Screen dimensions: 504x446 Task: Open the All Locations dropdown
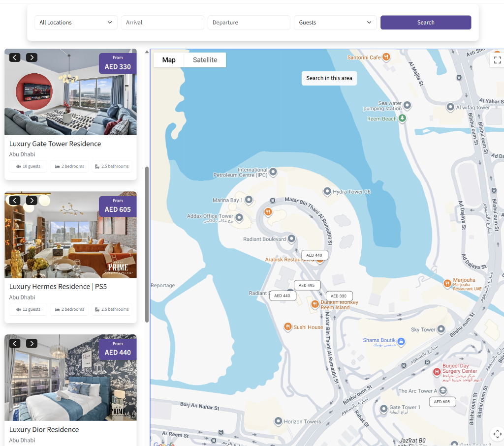click(x=76, y=23)
